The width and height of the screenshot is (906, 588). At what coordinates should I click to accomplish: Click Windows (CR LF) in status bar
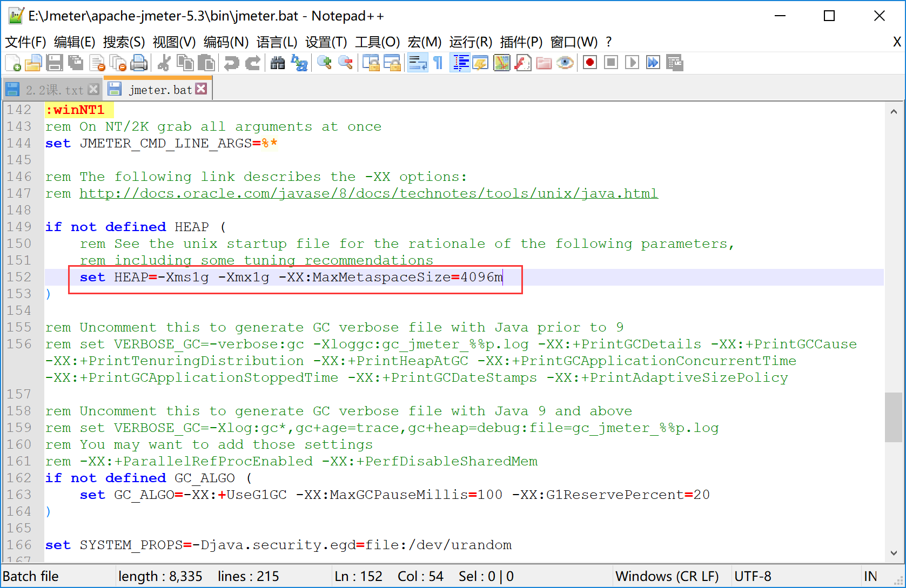click(667, 576)
